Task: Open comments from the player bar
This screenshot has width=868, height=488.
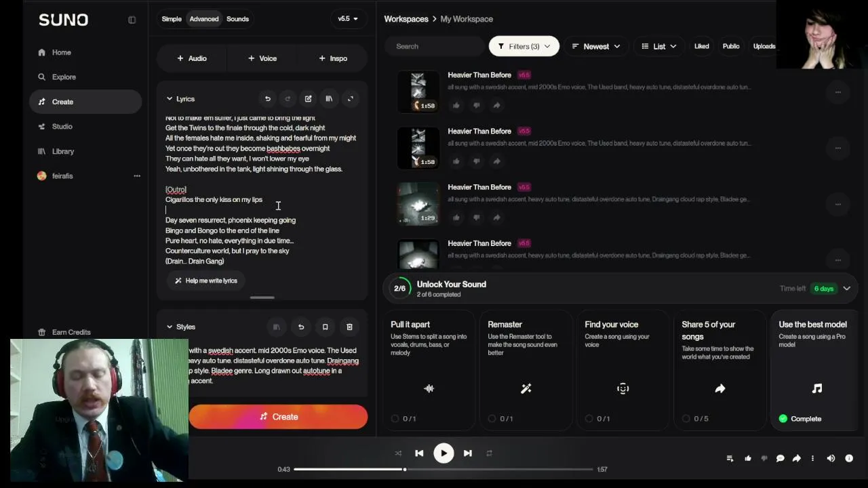Action: [781, 458]
